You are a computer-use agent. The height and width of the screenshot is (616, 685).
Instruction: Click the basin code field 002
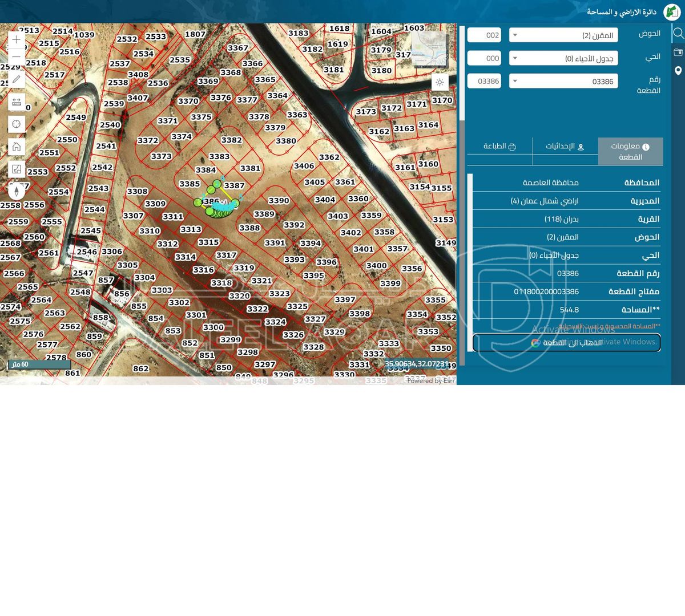pos(484,35)
